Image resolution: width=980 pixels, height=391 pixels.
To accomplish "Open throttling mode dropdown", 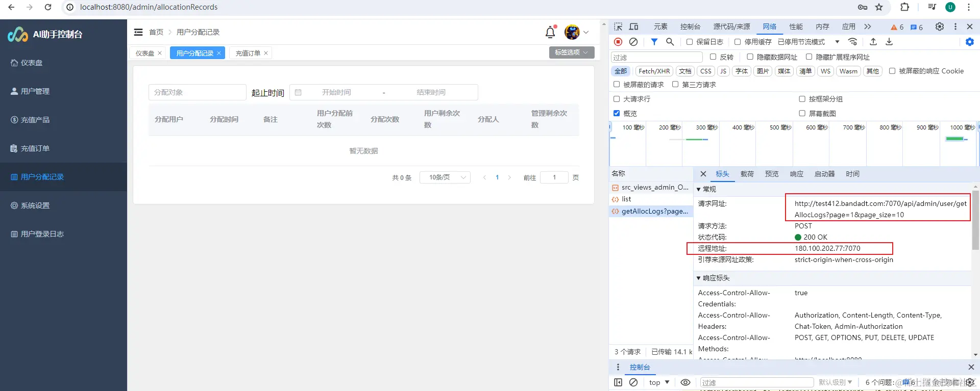I will 809,42.
